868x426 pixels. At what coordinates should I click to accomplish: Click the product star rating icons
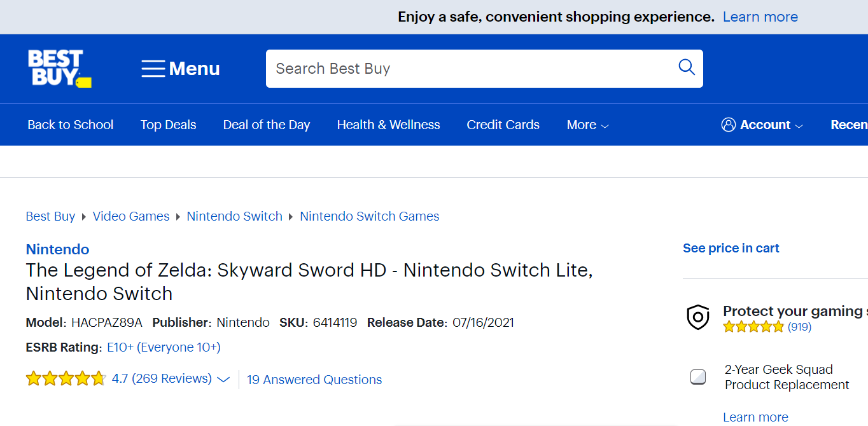coord(65,379)
